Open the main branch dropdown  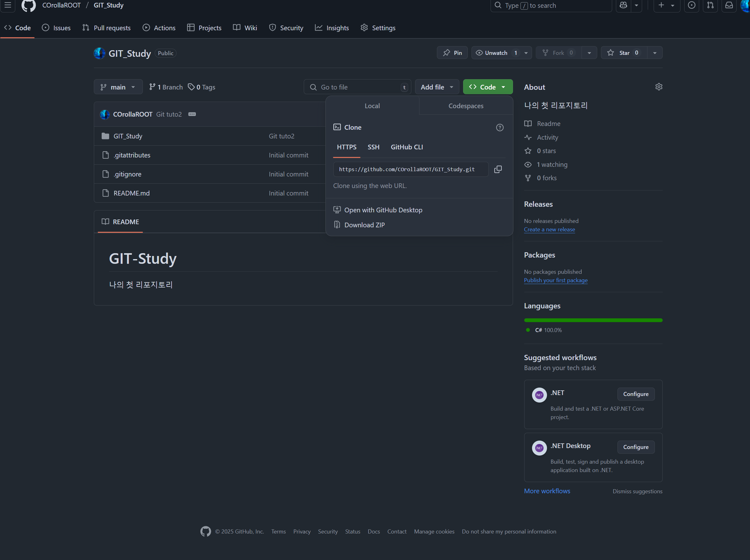click(x=118, y=87)
